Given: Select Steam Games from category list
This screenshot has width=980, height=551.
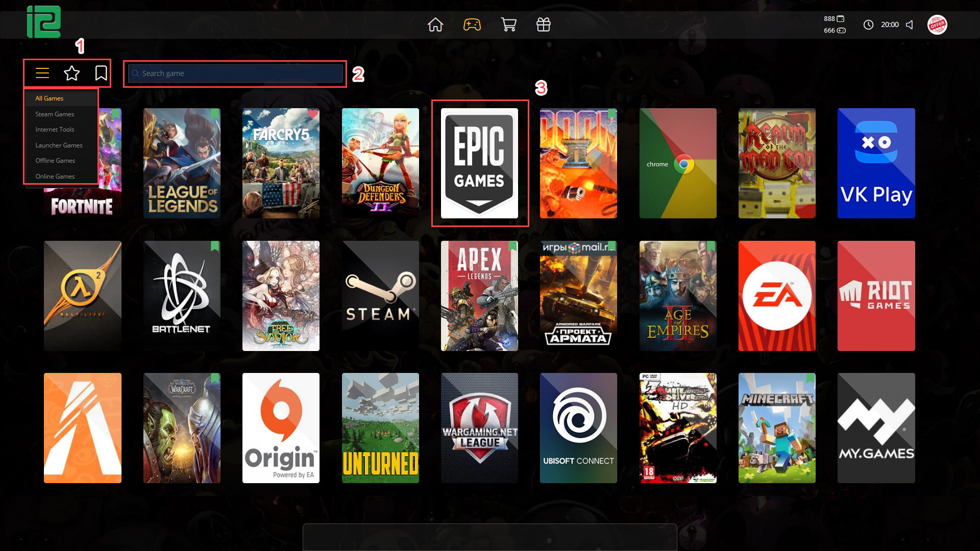Looking at the screenshot, I should pyautogui.click(x=55, y=114).
